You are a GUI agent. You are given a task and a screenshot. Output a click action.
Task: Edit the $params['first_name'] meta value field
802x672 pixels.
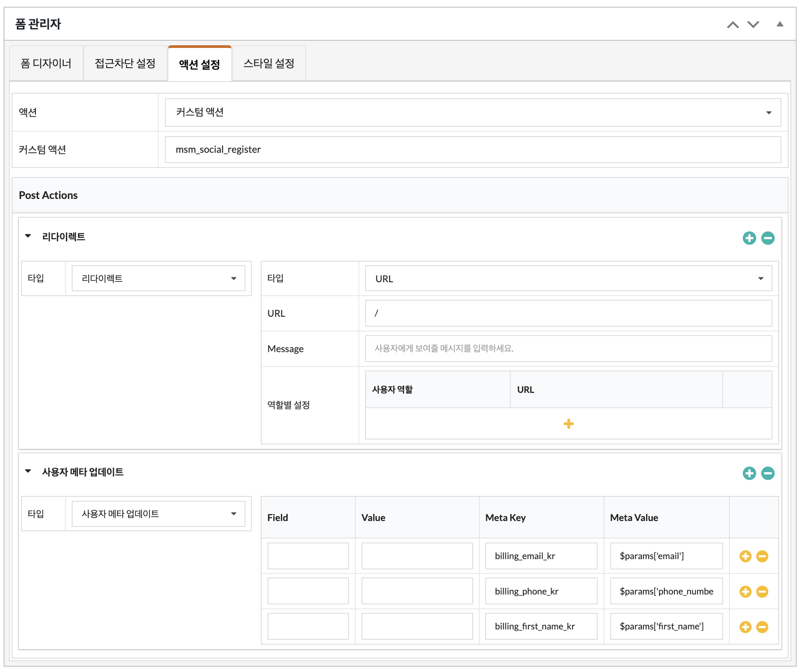667,626
